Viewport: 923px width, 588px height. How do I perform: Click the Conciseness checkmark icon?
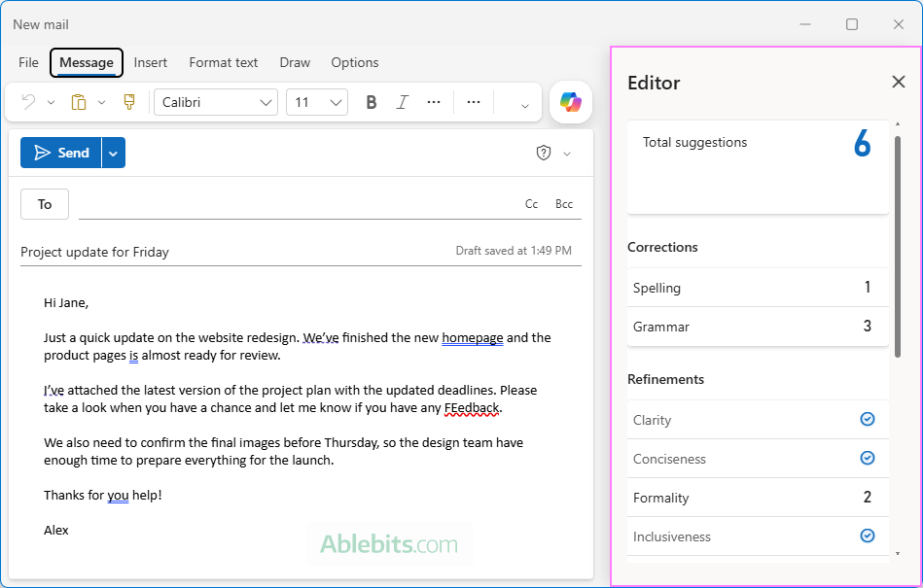pyautogui.click(x=868, y=458)
